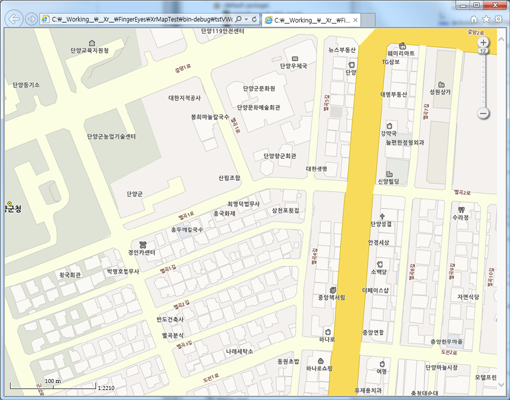
Task: Open a new blank tab button
Action: click(x=368, y=20)
